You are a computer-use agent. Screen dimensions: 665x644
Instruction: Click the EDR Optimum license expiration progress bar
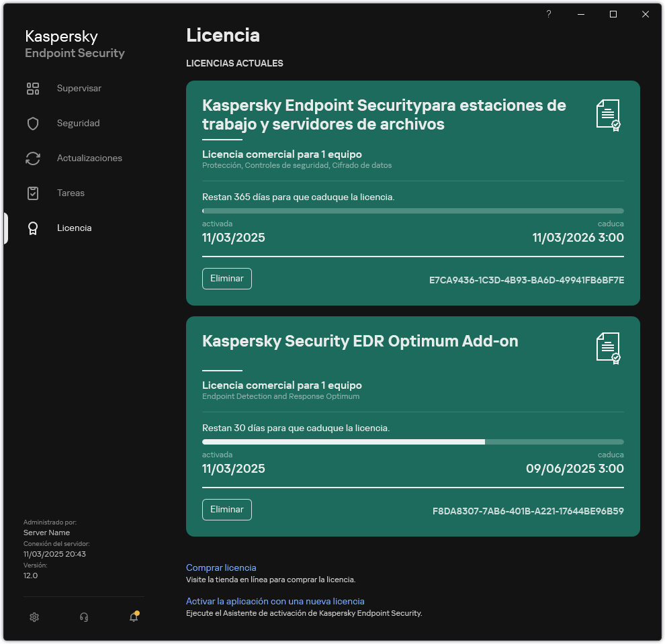(x=412, y=441)
